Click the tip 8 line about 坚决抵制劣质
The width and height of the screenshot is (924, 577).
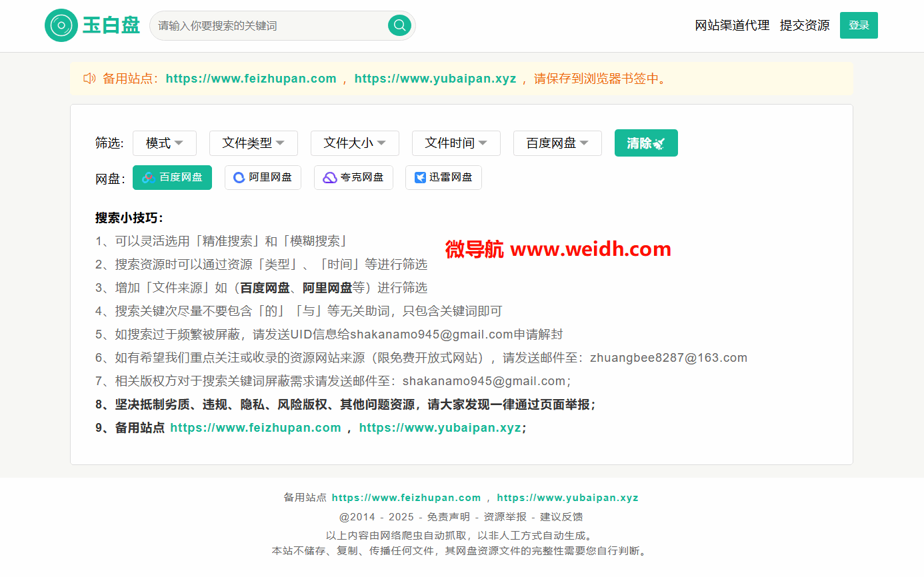tap(345, 404)
